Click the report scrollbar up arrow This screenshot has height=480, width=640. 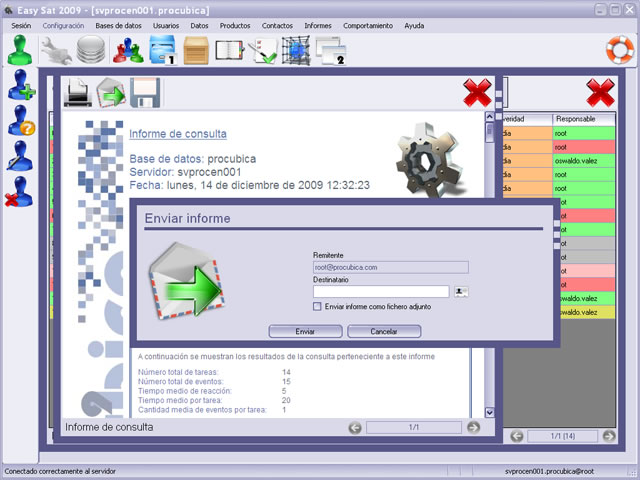(489, 117)
